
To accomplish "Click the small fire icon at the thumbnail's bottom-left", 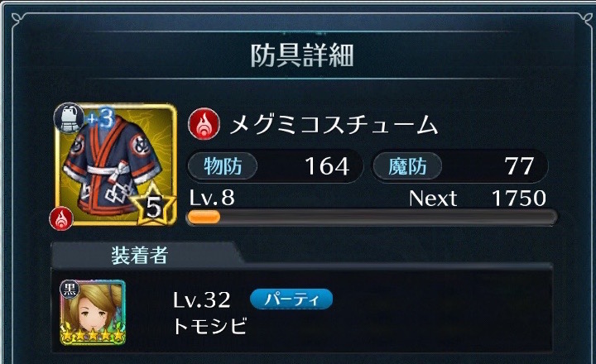I will (x=61, y=218).
